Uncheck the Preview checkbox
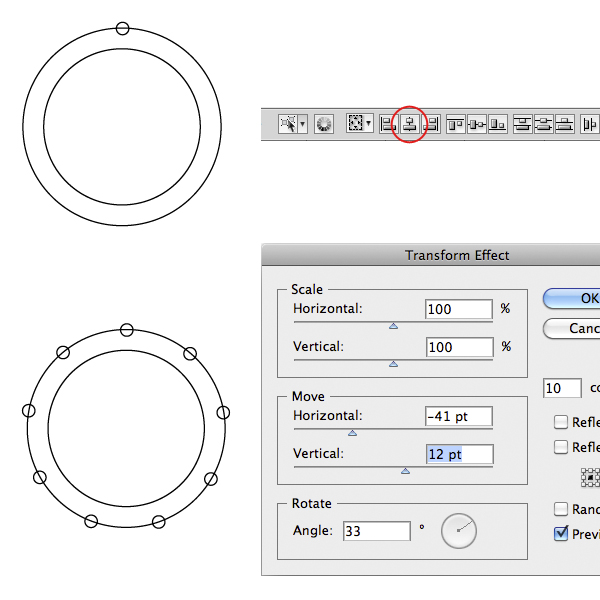600x600 pixels. click(561, 534)
